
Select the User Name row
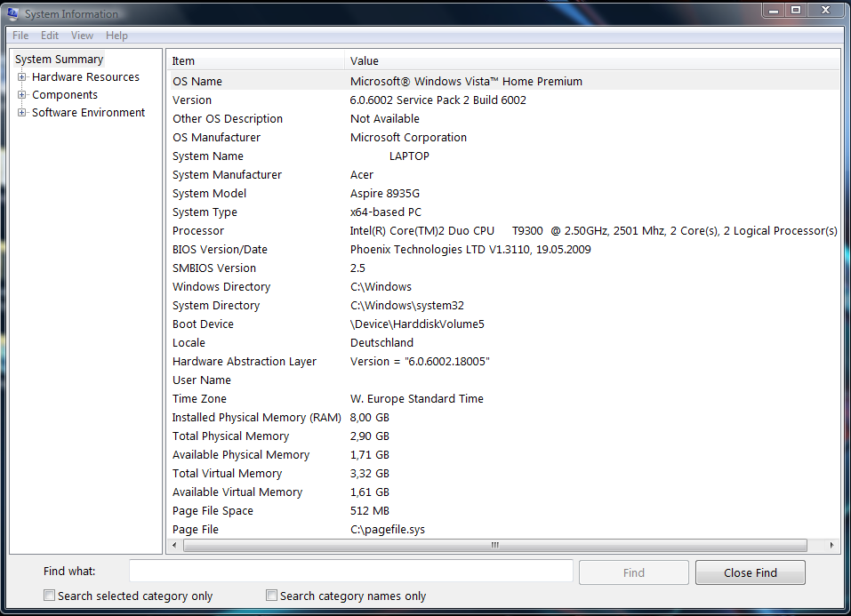pyautogui.click(x=503, y=380)
